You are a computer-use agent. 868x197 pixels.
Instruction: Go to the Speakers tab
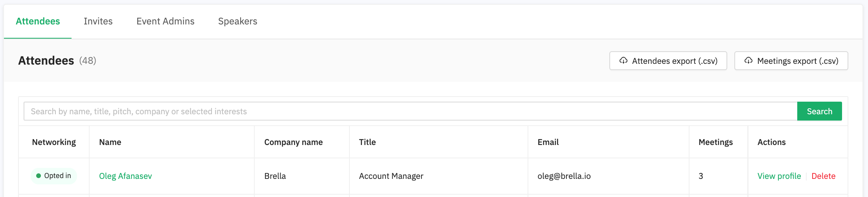tap(238, 21)
